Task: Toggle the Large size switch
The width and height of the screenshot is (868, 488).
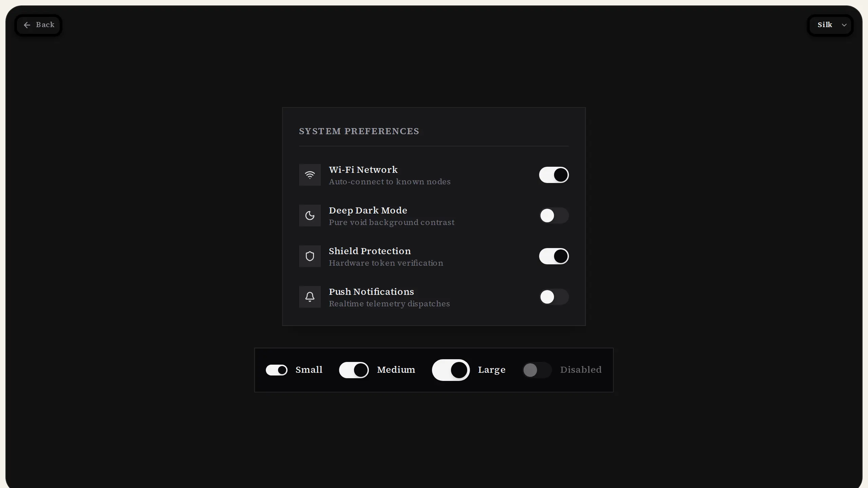Action: pyautogui.click(x=451, y=370)
